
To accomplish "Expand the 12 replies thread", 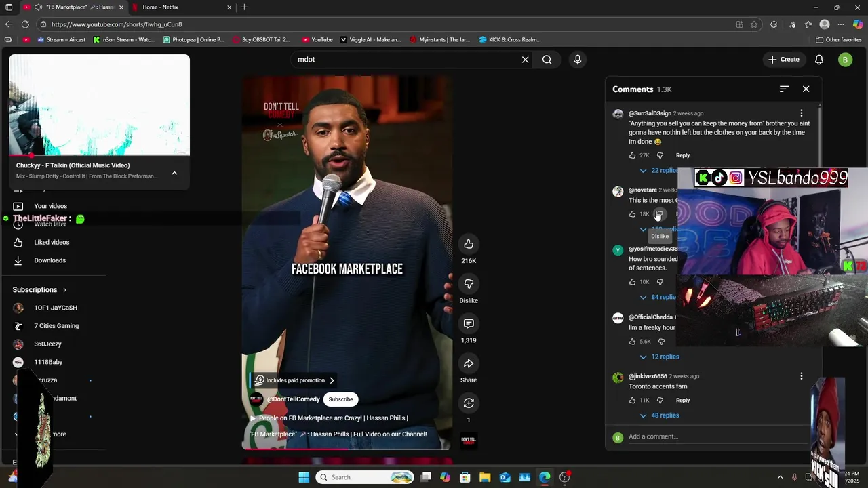I will [659, 357].
